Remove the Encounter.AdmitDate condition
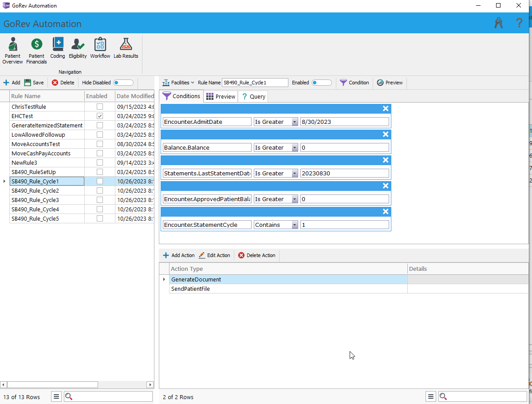532x404 pixels. click(386, 109)
